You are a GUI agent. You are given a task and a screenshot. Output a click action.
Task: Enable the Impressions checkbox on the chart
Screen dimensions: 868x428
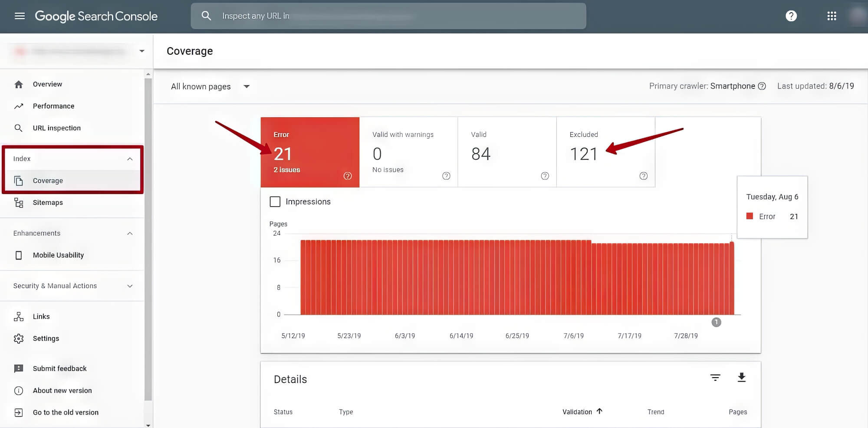(275, 201)
